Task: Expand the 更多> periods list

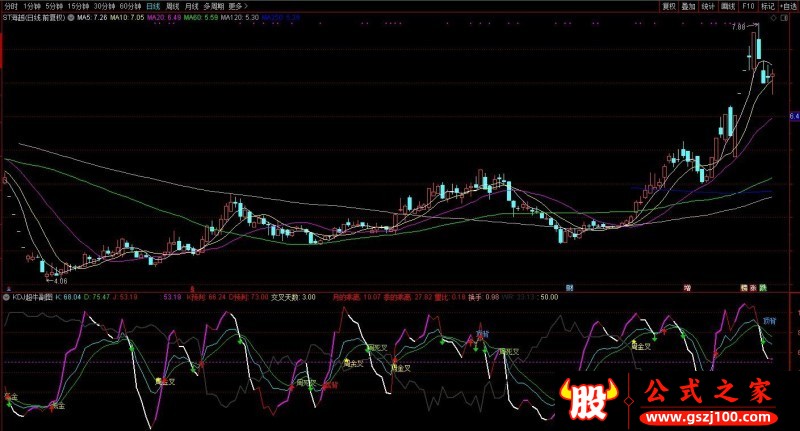Action: pyautogui.click(x=237, y=5)
